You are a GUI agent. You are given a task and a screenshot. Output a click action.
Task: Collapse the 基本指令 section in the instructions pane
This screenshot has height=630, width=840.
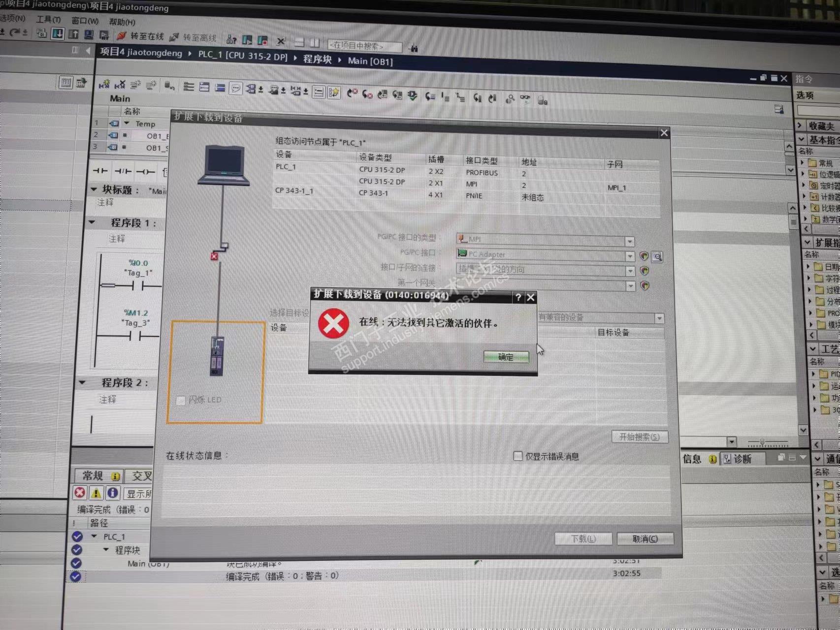[802, 140]
